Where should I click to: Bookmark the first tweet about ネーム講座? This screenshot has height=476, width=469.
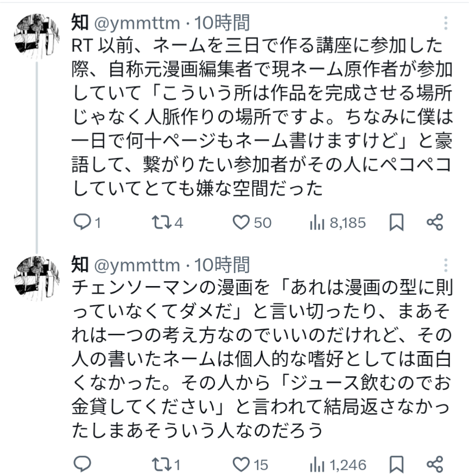pos(397,223)
